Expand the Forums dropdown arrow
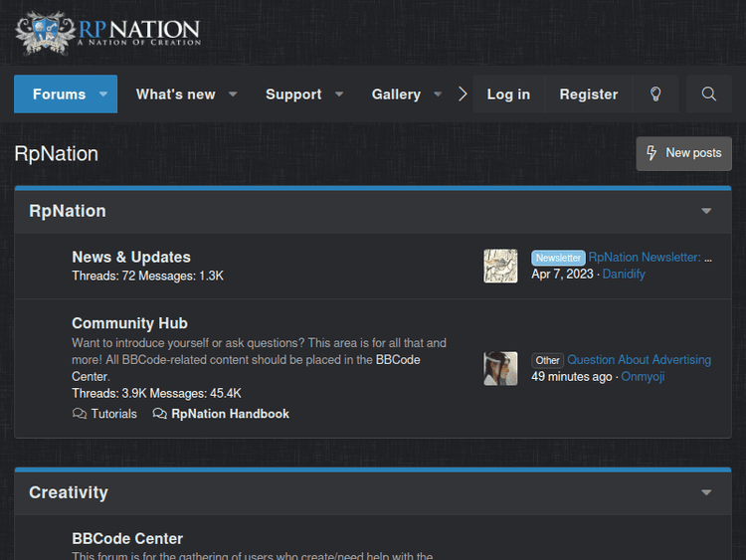Screen dimensions: 746x560 click(103, 94)
